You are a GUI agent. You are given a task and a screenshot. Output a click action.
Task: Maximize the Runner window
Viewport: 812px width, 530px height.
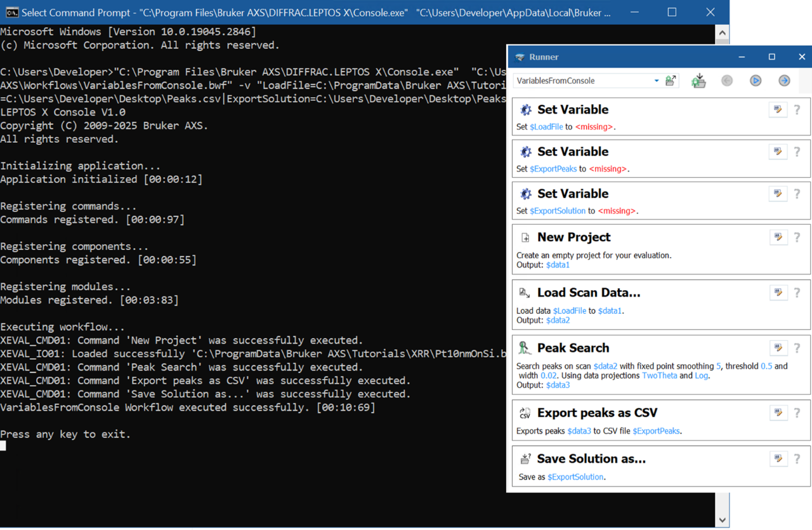[x=771, y=57]
